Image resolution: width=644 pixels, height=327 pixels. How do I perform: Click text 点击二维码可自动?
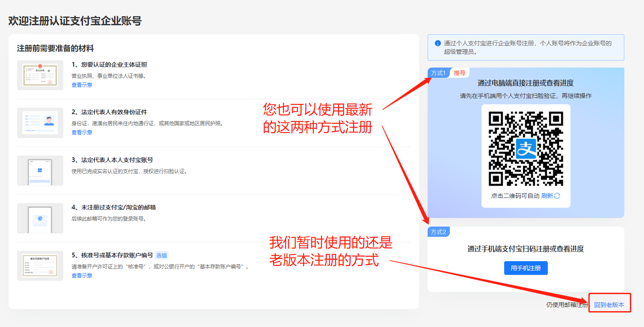click(x=515, y=196)
